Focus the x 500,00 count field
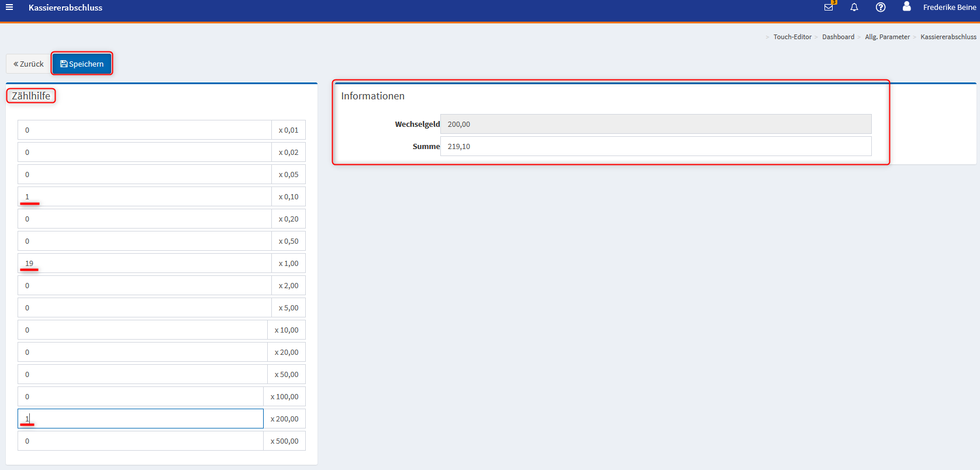Image resolution: width=980 pixels, height=470 pixels. pyautogui.click(x=140, y=441)
